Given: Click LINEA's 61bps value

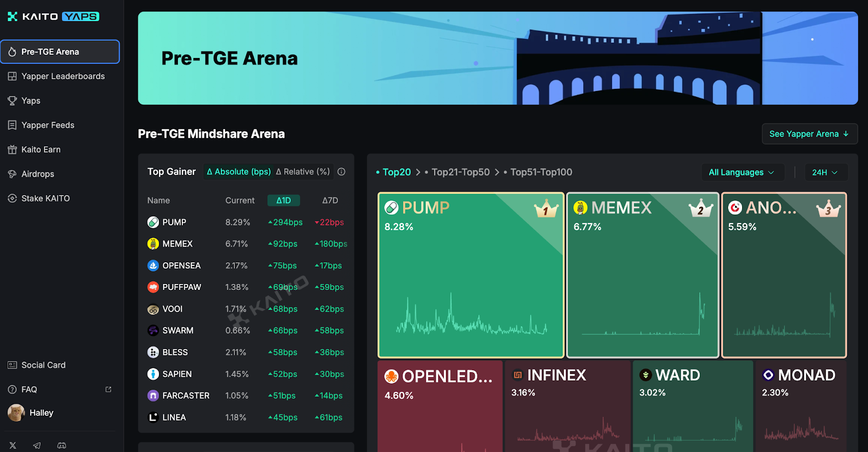Looking at the screenshot, I should 328,417.
